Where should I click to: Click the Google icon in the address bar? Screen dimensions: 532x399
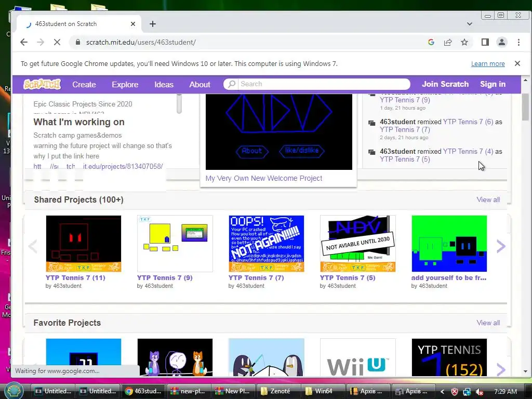(431, 42)
